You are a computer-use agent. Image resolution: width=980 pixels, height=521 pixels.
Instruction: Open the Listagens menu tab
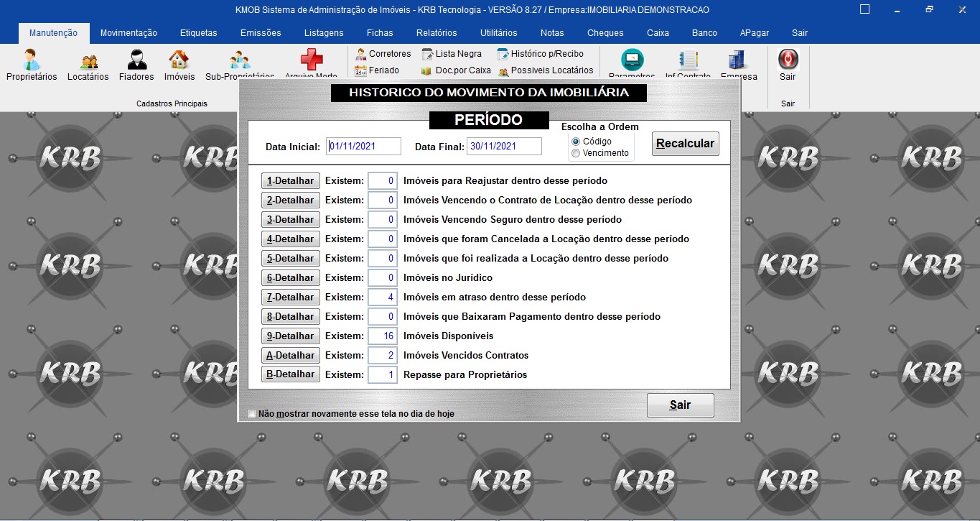click(324, 33)
